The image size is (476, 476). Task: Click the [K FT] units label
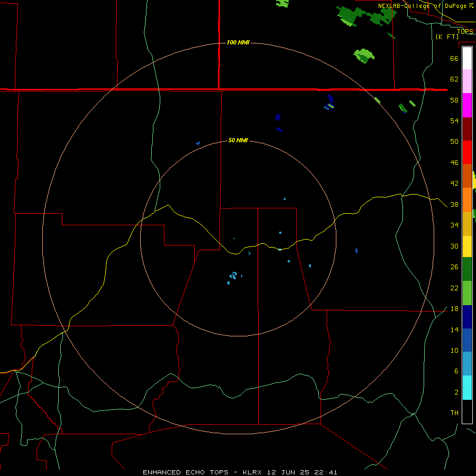[x=447, y=37]
